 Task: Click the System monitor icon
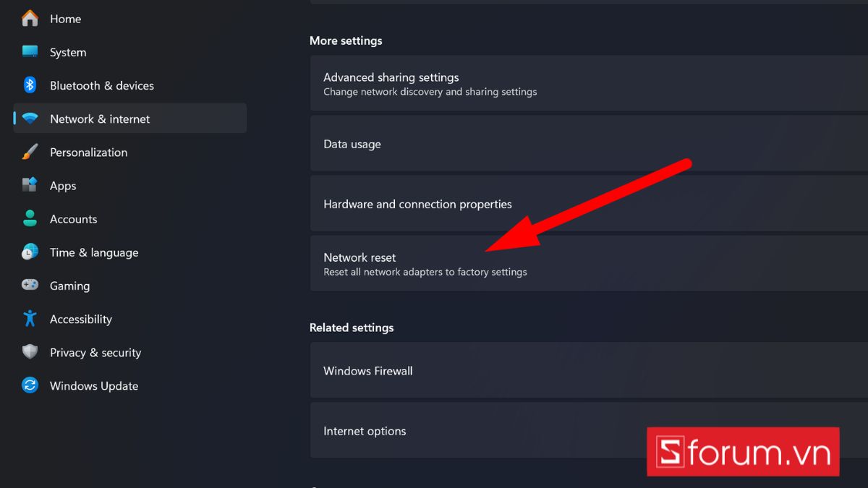(x=30, y=52)
